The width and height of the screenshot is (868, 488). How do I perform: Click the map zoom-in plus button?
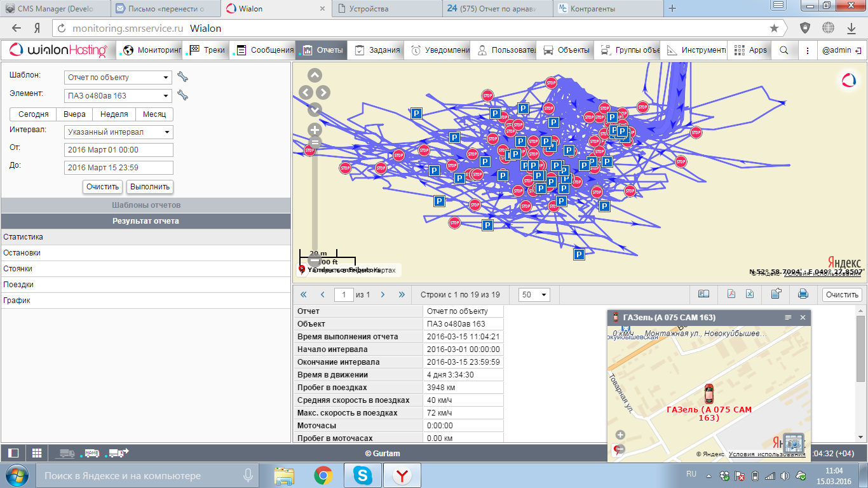click(315, 130)
